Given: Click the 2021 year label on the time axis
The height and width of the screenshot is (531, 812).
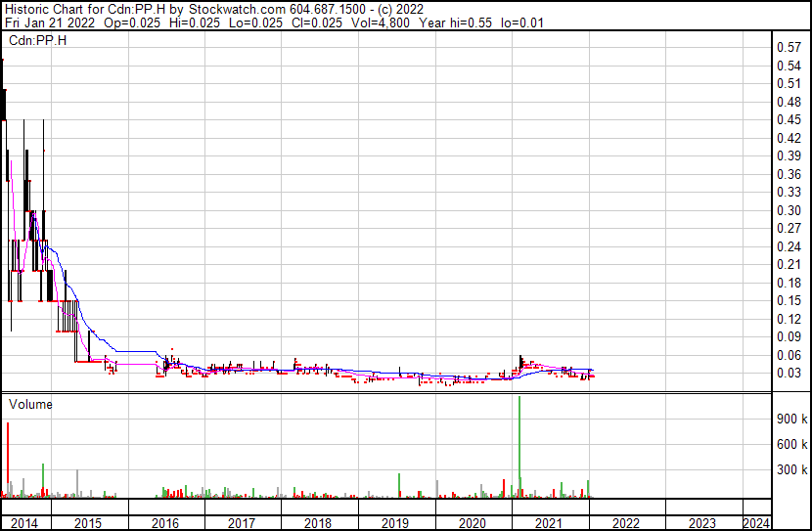Looking at the screenshot, I should [549, 523].
